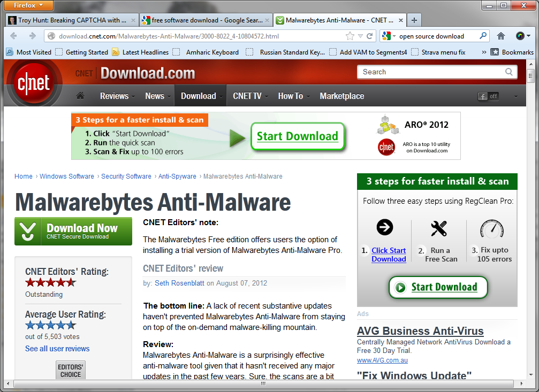This screenshot has width=539, height=392.
Task: Open the Firefox Home page icon
Action: pos(501,36)
